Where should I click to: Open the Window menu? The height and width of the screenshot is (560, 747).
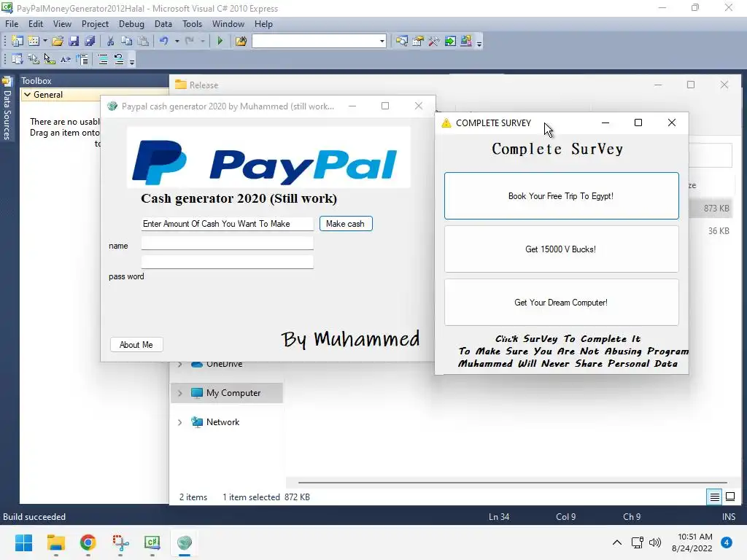pyautogui.click(x=228, y=24)
